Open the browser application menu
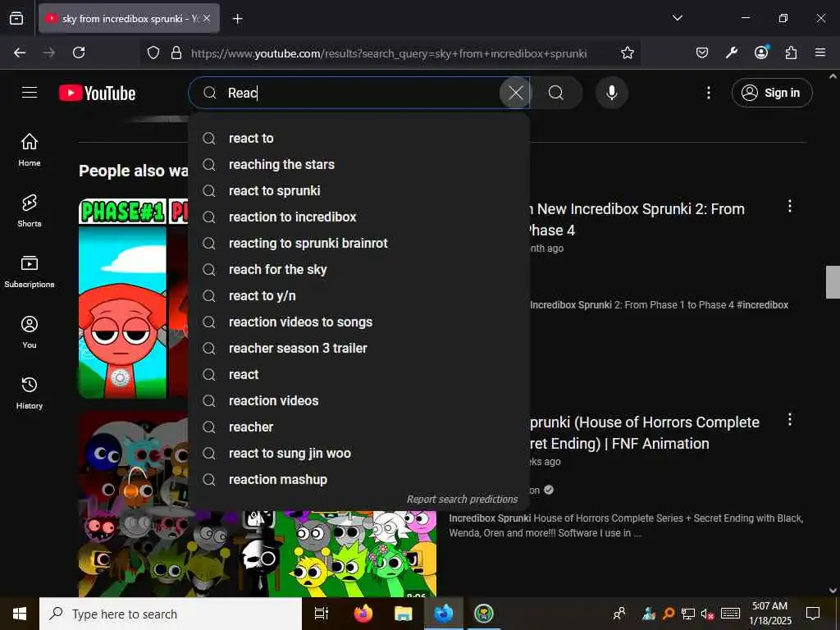840x630 pixels. click(820, 52)
